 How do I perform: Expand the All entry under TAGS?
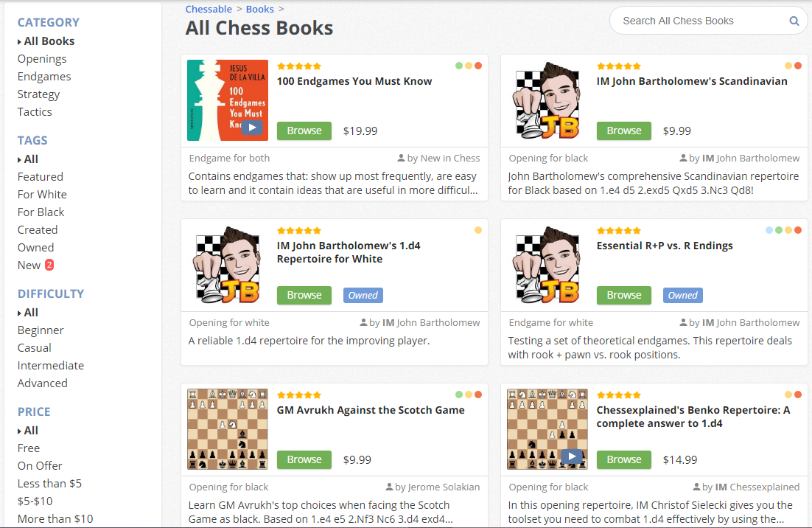(30, 159)
